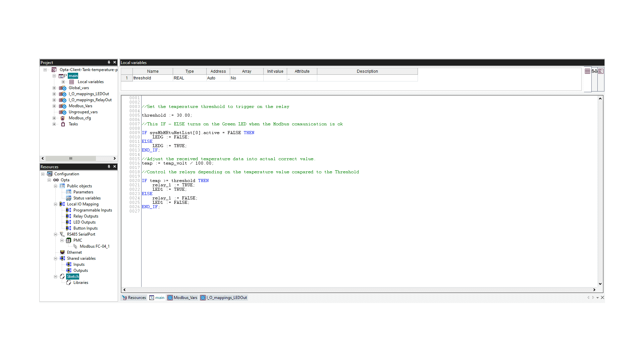Collapse the Local IO Mapping node

pyautogui.click(x=56, y=204)
